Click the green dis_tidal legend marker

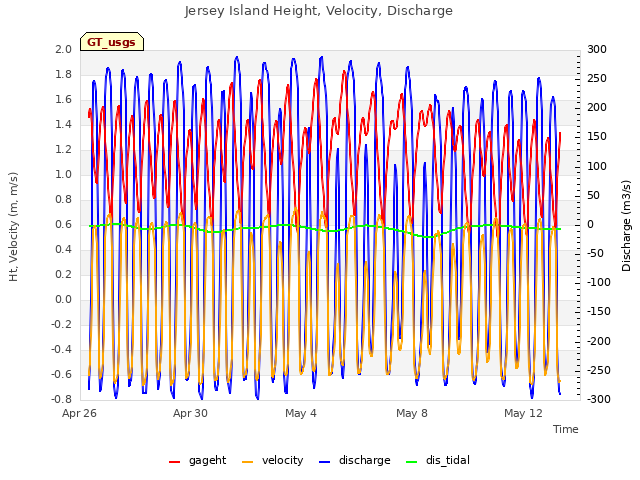tap(411, 462)
